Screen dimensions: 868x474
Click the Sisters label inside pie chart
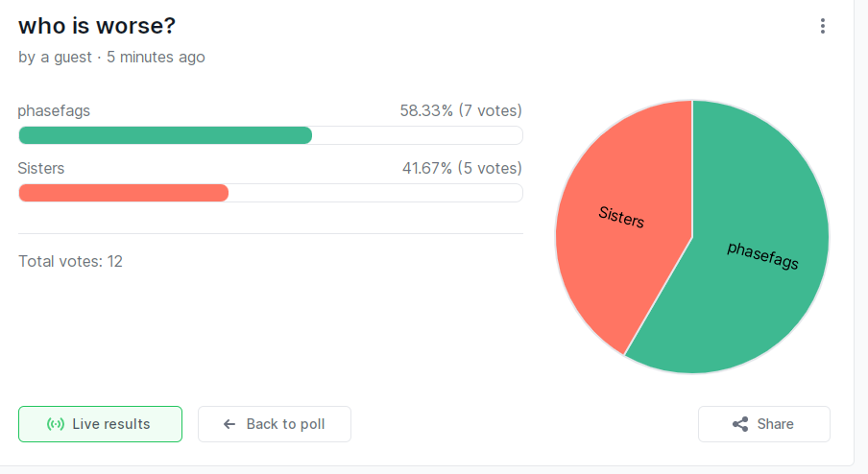click(621, 216)
